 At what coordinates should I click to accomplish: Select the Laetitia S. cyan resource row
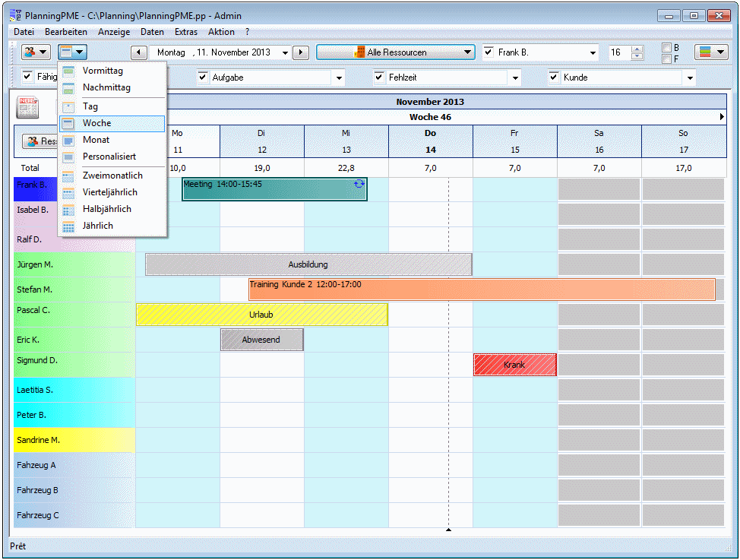(x=74, y=390)
